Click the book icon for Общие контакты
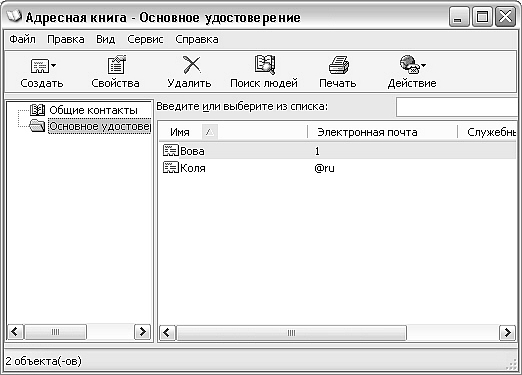 37,110
